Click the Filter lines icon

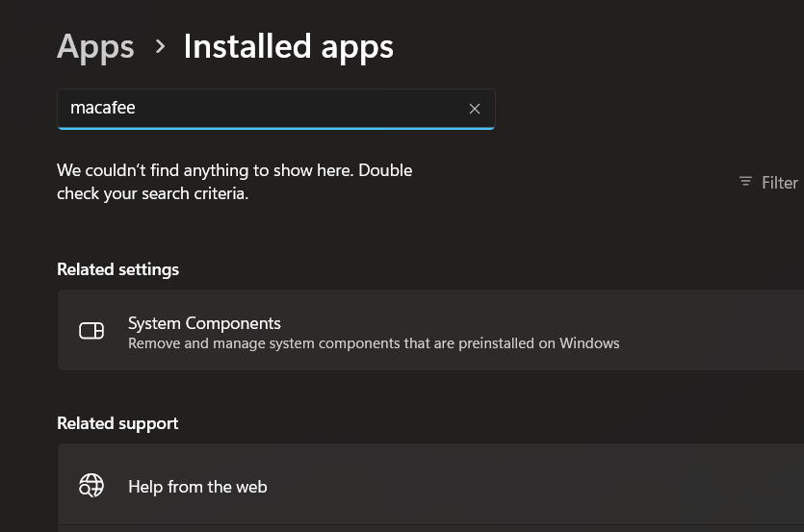tap(745, 182)
